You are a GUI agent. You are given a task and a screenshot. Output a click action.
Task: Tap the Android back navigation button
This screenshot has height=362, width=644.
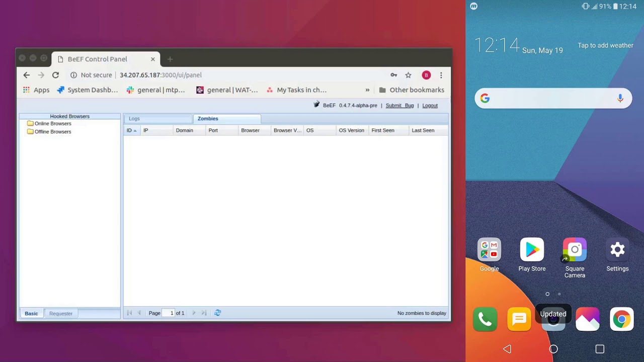(507, 349)
